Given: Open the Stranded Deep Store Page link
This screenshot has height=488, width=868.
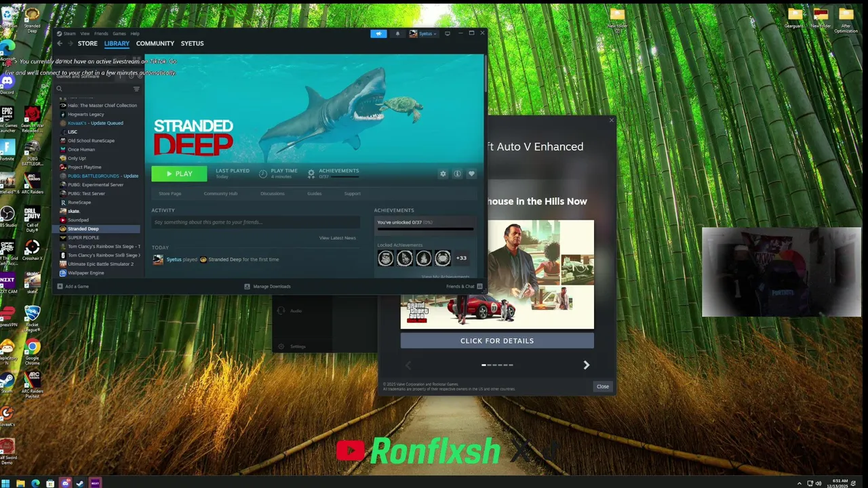Looking at the screenshot, I should [170, 194].
